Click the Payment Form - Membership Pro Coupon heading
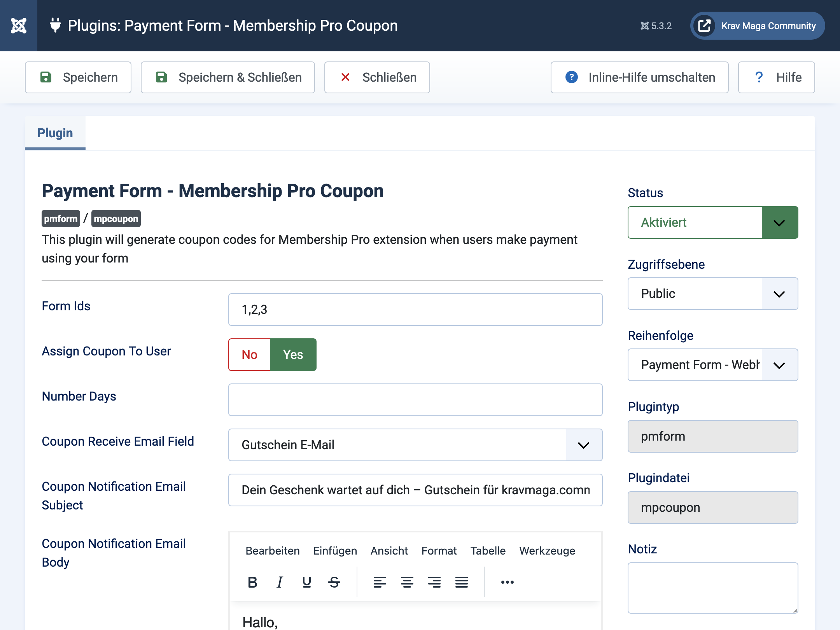 tap(213, 191)
